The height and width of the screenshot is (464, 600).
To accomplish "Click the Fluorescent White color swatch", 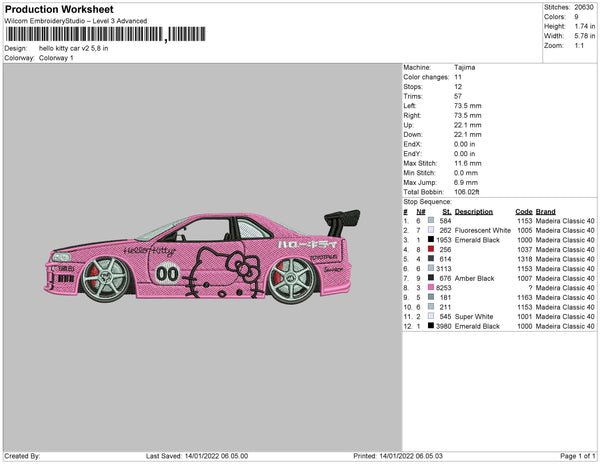I will coord(430,231).
